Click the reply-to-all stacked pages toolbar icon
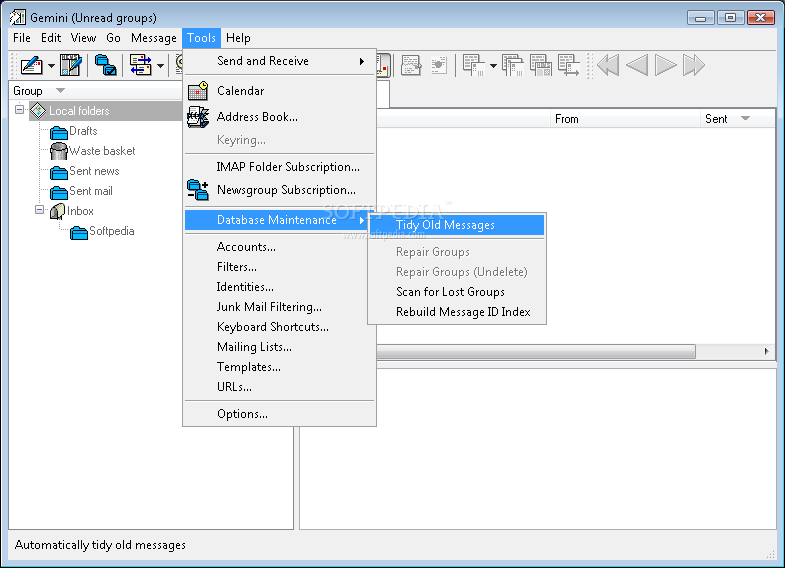Image resolution: width=785 pixels, height=568 pixels. click(x=513, y=65)
